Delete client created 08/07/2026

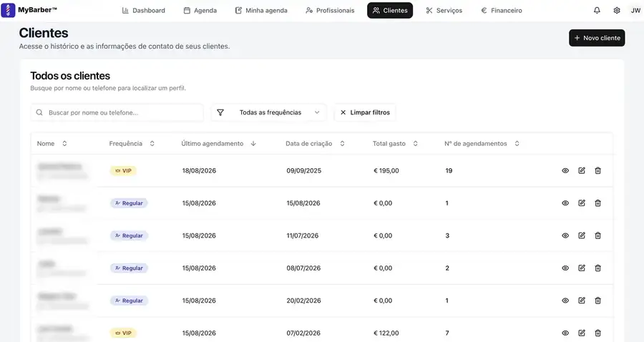click(x=598, y=268)
